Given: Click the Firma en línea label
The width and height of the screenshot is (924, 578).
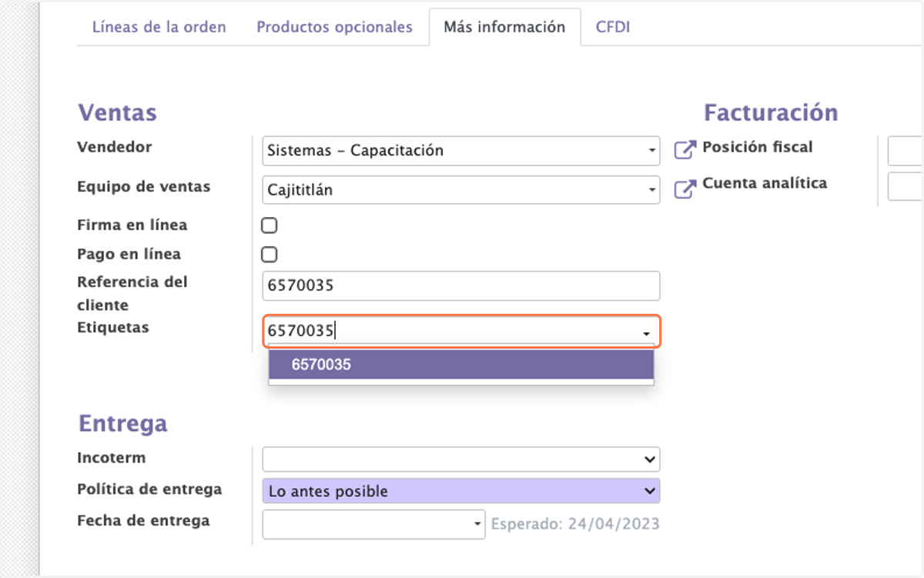Looking at the screenshot, I should [132, 226].
